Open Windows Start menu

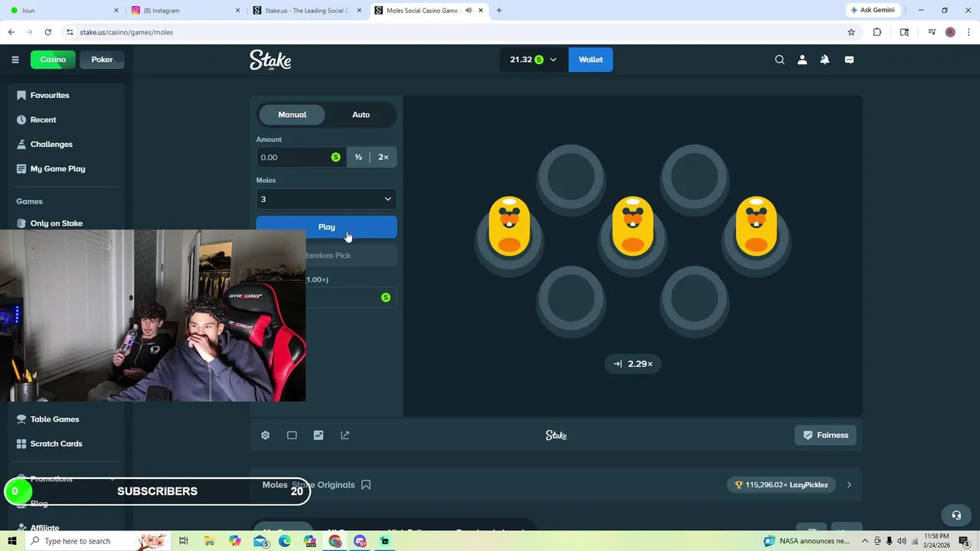pyautogui.click(x=12, y=541)
